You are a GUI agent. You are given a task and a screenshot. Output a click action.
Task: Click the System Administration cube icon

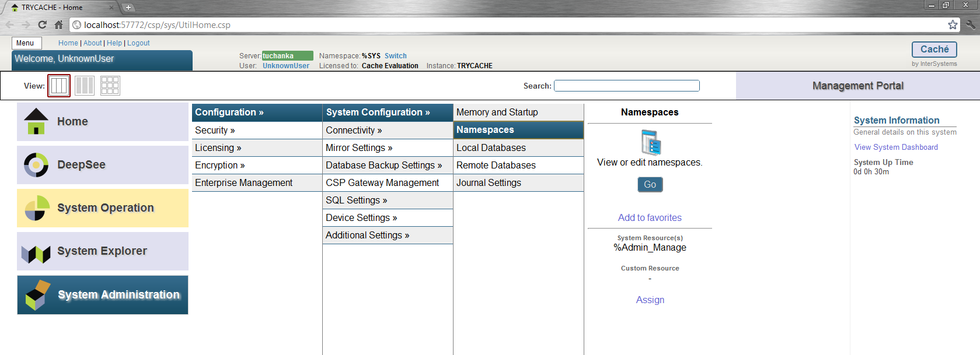[x=37, y=295]
